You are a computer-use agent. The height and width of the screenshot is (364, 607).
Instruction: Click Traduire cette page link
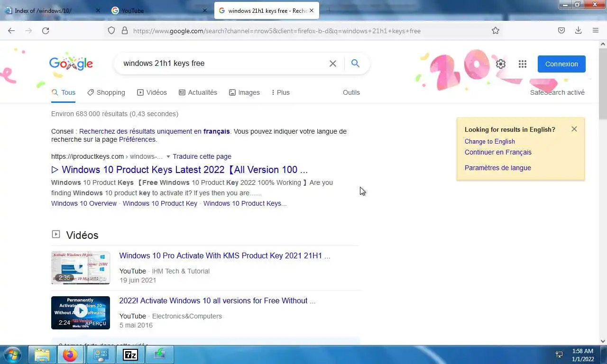[x=202, y=156]
